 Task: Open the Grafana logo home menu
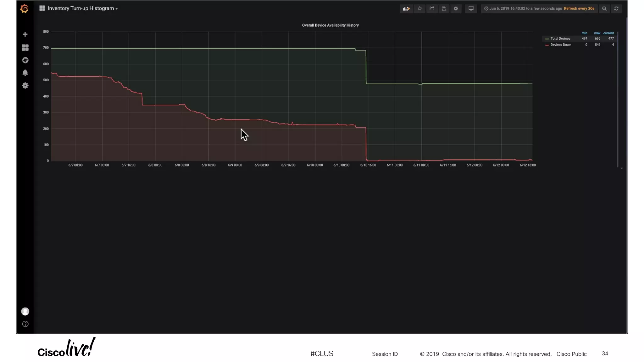(25, 8)
